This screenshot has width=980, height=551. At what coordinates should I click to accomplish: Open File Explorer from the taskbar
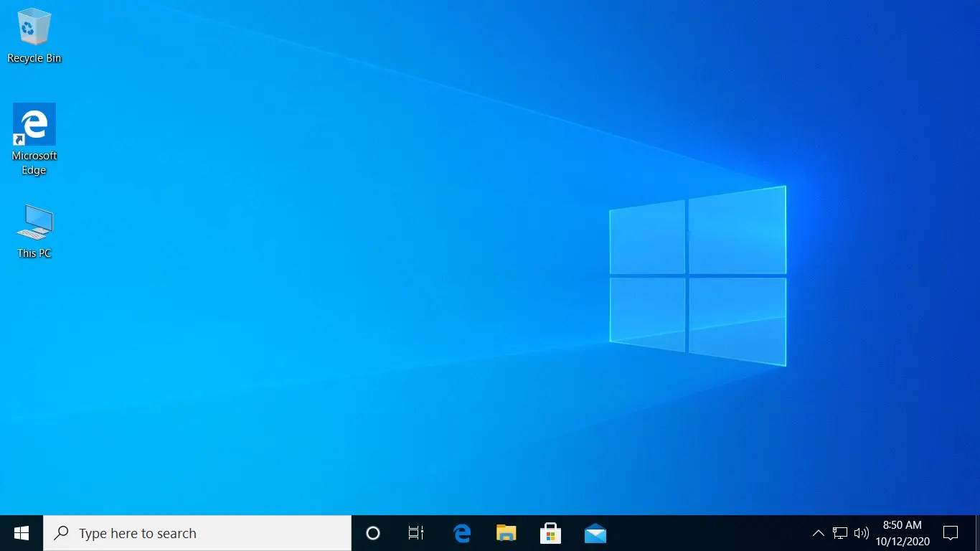point(506,533)
